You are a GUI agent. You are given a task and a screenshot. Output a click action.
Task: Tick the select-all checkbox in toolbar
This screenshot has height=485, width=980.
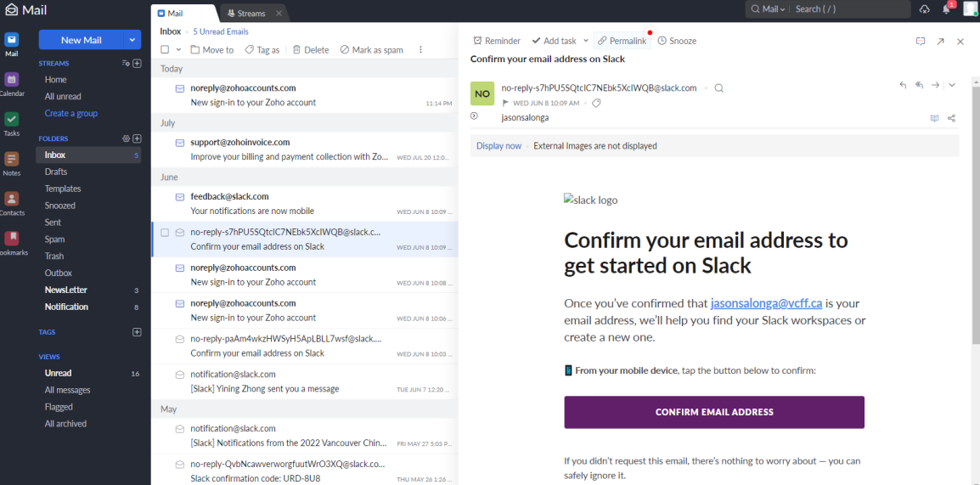click(166, 50)
